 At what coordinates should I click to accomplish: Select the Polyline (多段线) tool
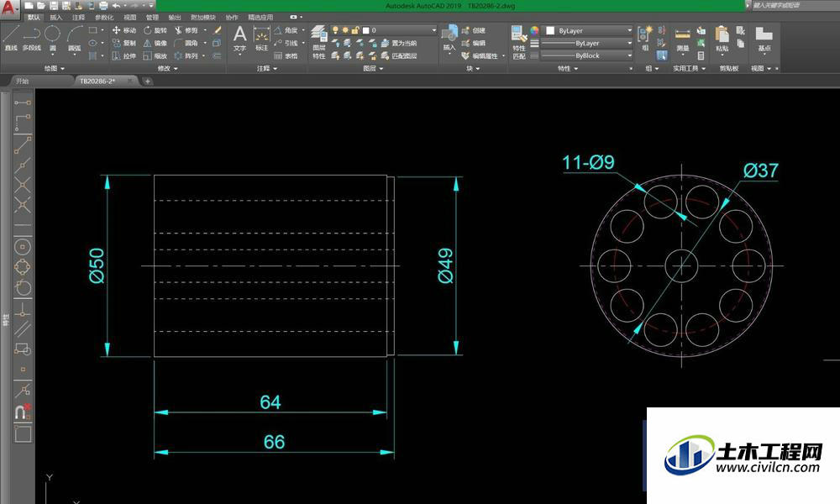(x=32, y=38)
